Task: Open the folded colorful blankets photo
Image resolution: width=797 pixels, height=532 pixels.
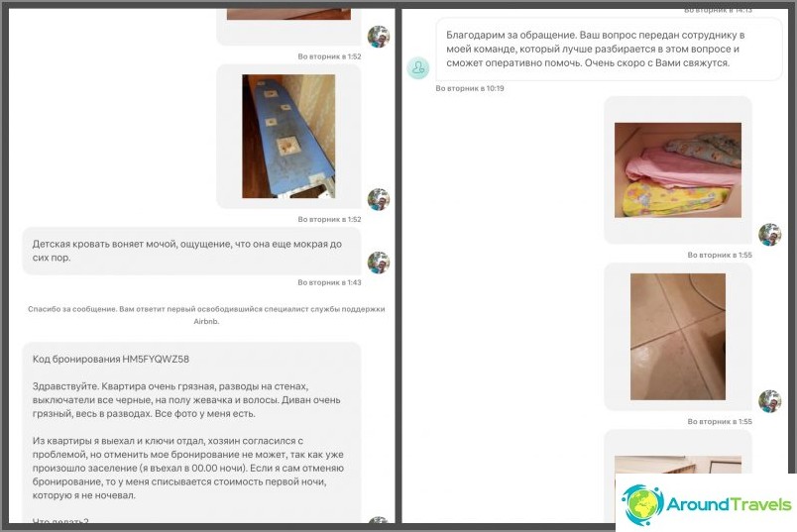Action: (x=678, y=170)
